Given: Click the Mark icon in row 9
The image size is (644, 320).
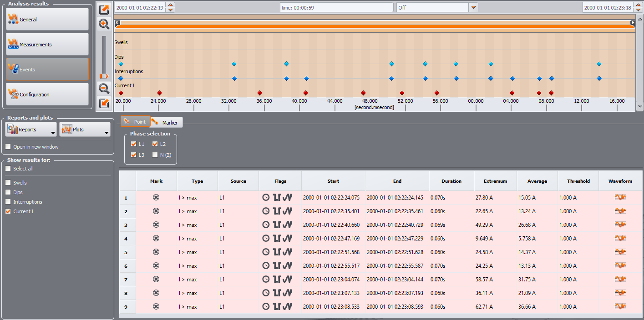Looking at the screenshot, I should [x=156, y=306].
